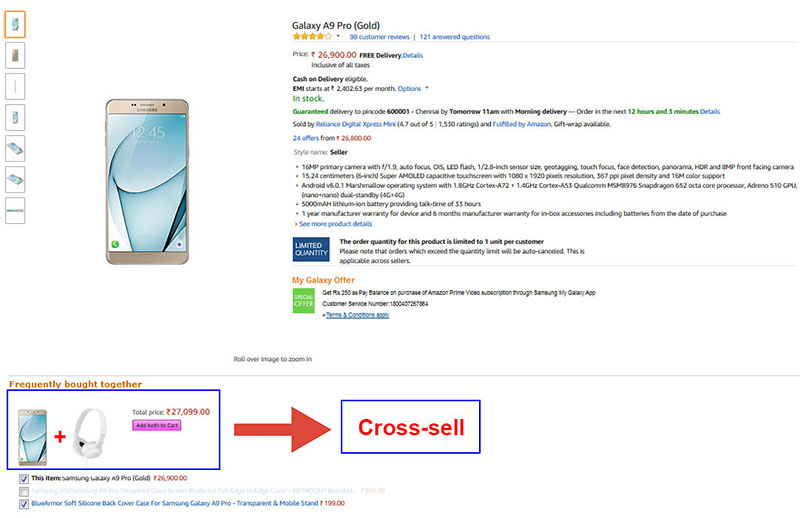Select the side-profile phone thumbnail
The width and height of the screenshot is (800, 518).
pos(15,86)
